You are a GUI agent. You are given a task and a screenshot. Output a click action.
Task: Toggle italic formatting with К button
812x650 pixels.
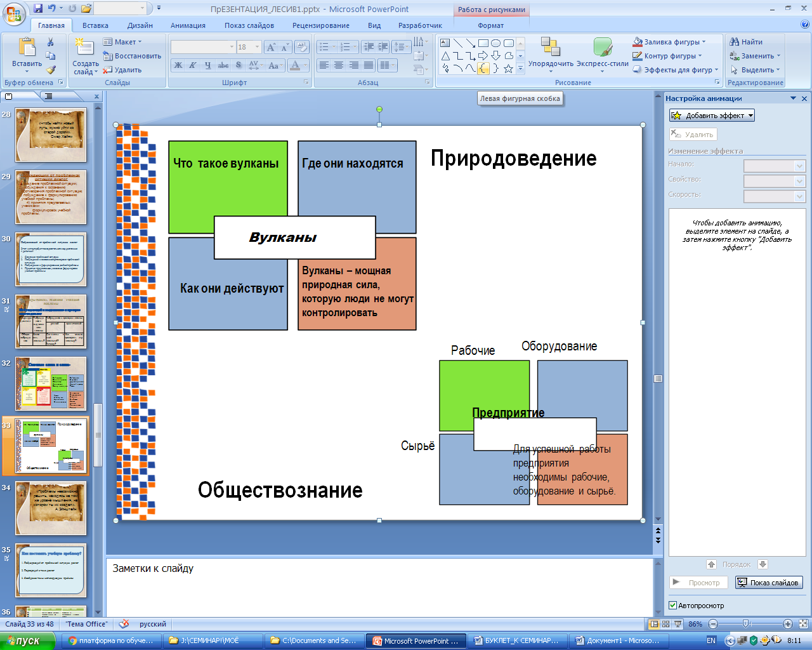(x=193, y=65)
